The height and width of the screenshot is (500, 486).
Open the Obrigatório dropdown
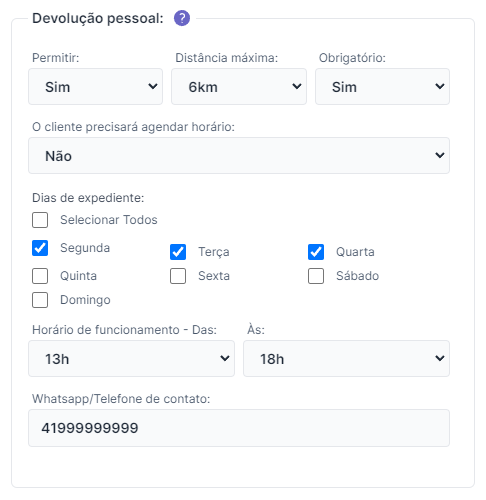(382, 87)
